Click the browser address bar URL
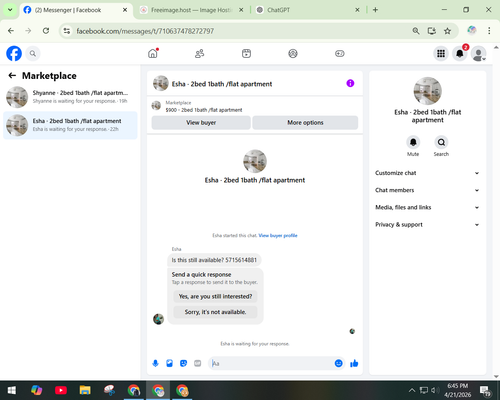 point(145,31)
